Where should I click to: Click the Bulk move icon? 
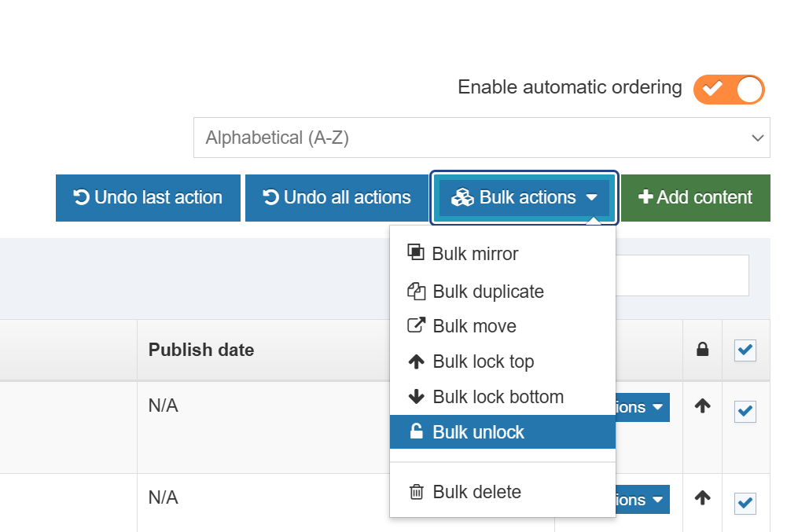[x=416, y=326]
